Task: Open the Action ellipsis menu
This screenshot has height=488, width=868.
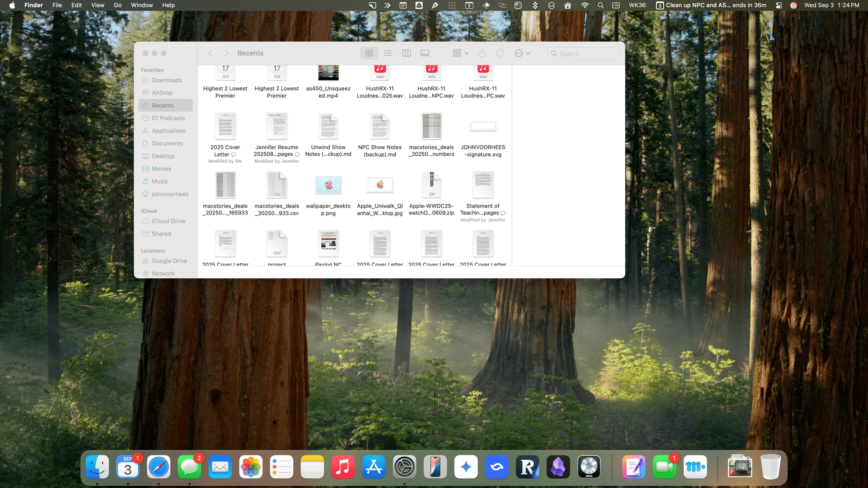Action: (523, 53)
